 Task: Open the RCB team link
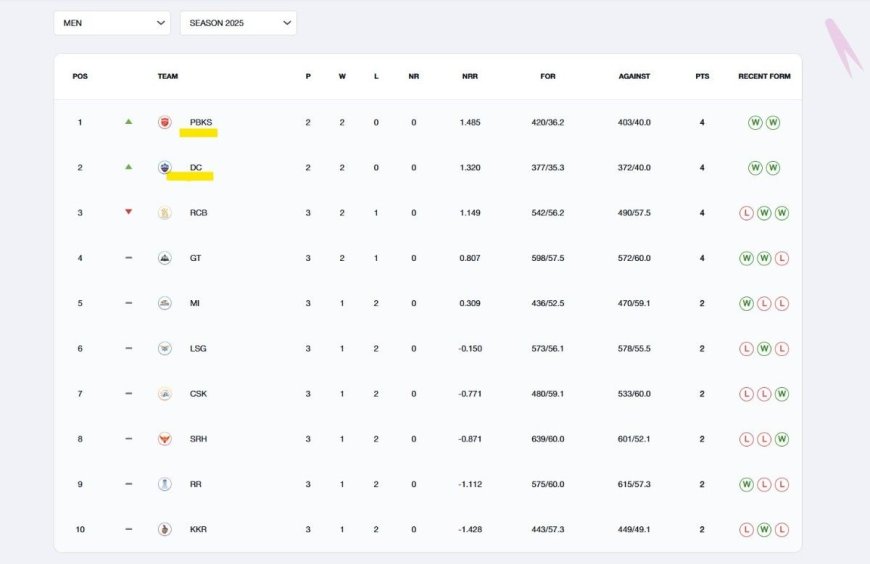(199, 213)
